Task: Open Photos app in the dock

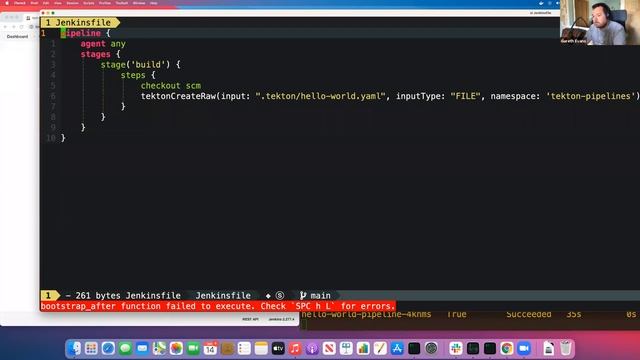Action: click(176, 349)
